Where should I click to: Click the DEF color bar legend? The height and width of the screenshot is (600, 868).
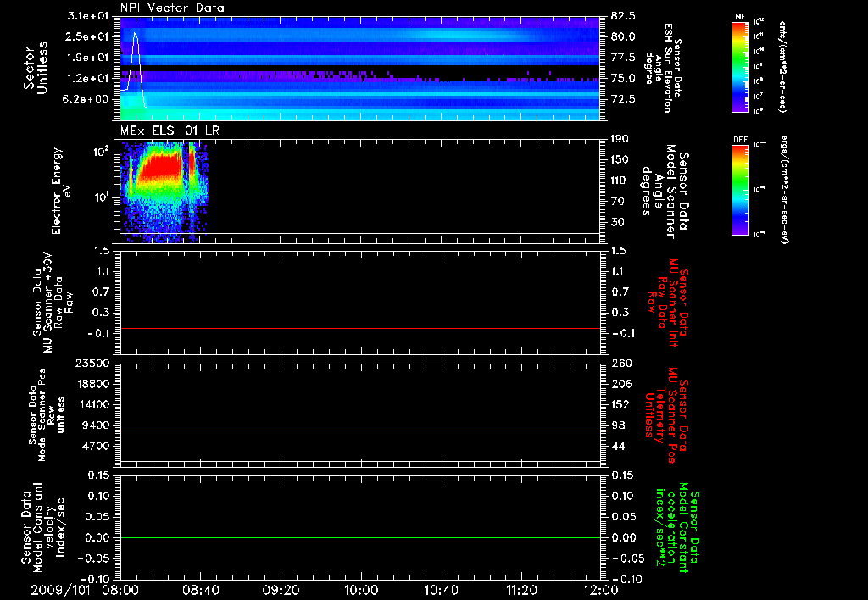pyautogui.click(x=740, y=190)
